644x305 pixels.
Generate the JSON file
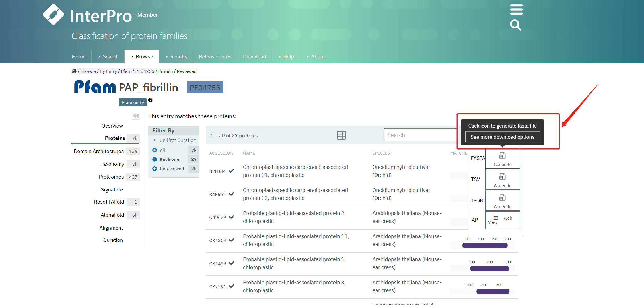(x=503, y=201)
